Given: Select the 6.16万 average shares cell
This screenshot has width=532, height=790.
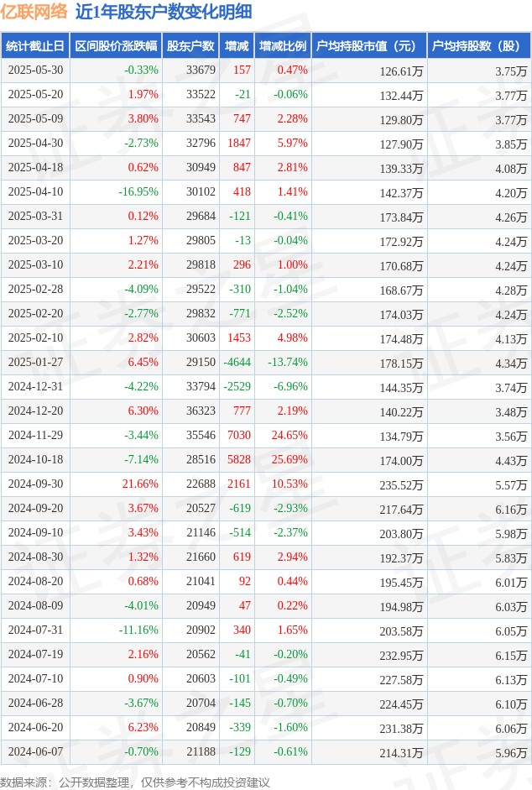Looking at the screenshot, I should pyautogui.click(x=511, y=510).
